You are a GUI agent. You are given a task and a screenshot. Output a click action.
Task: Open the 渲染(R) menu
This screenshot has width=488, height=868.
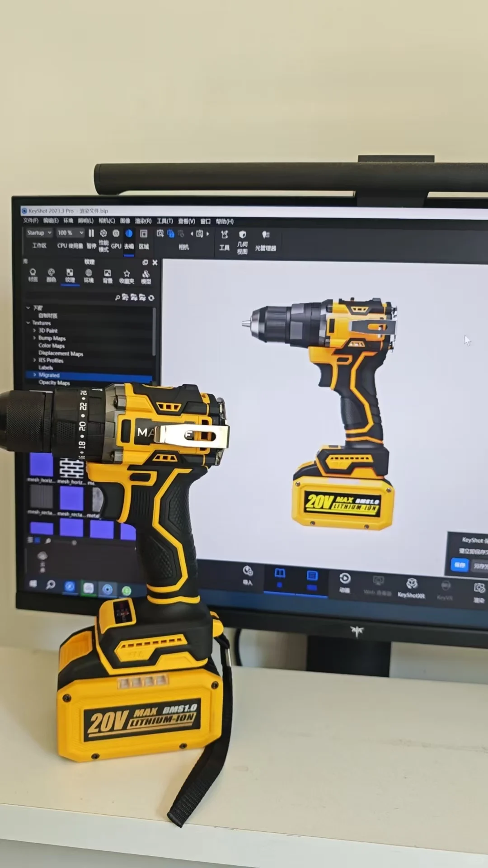[143, 221]
